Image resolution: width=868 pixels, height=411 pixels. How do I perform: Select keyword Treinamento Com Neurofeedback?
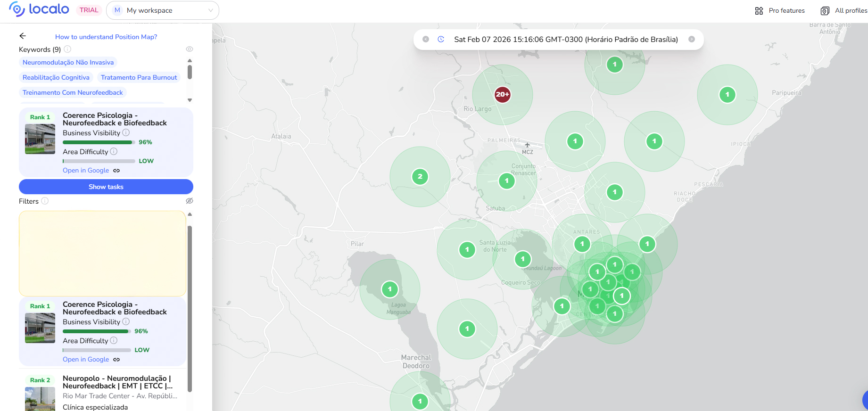(x=73, y=92)
